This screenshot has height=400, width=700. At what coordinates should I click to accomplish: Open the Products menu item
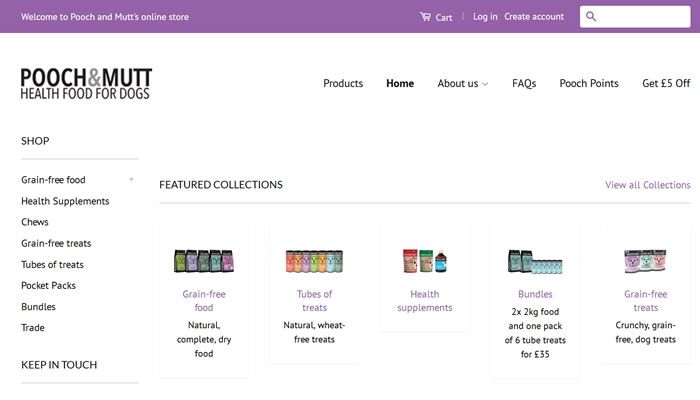pyautogui.click(x=343, y=84)
